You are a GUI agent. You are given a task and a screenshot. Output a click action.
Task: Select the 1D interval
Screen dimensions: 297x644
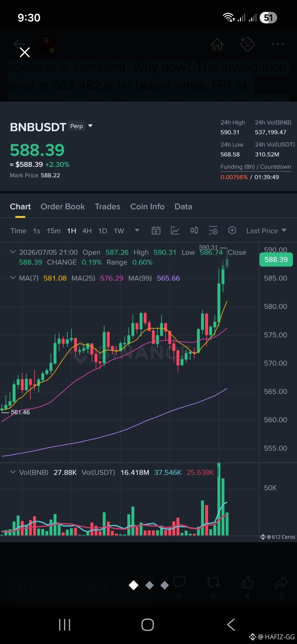(103, 231)
